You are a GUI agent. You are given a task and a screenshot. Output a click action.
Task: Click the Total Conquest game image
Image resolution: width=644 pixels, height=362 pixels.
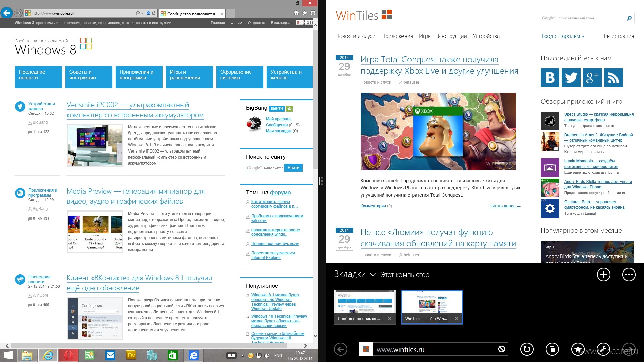[438, 131]
